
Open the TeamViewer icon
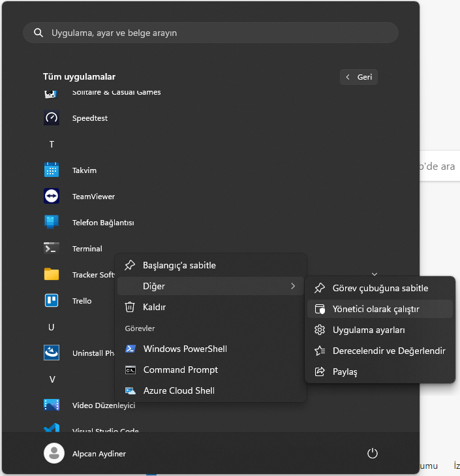pos(52,196)
